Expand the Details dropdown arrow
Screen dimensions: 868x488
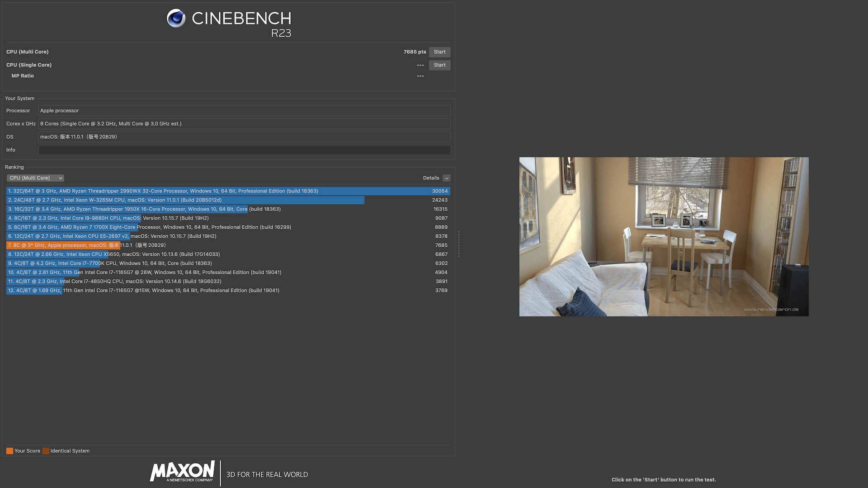tap(447, 178)
